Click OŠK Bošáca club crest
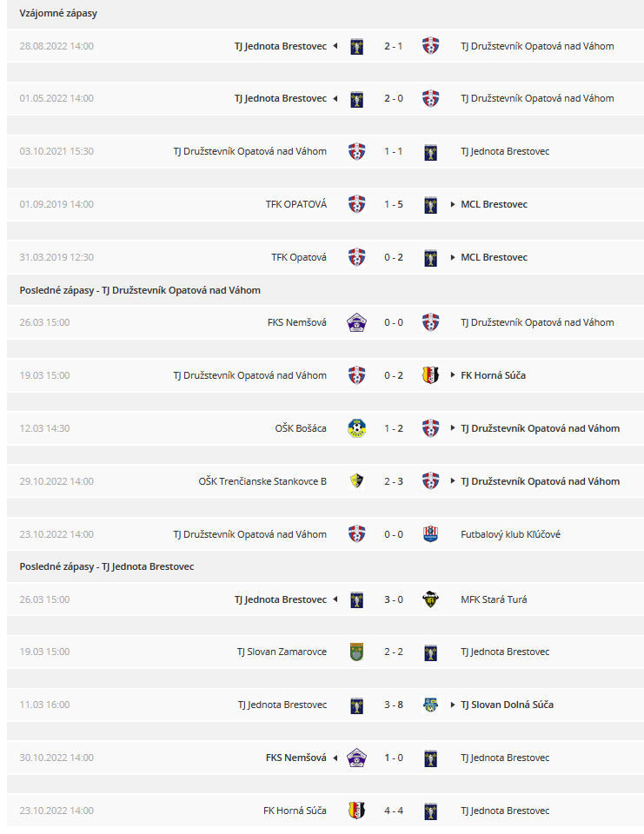The image size is (644, 834). click(x=356, y=428)
